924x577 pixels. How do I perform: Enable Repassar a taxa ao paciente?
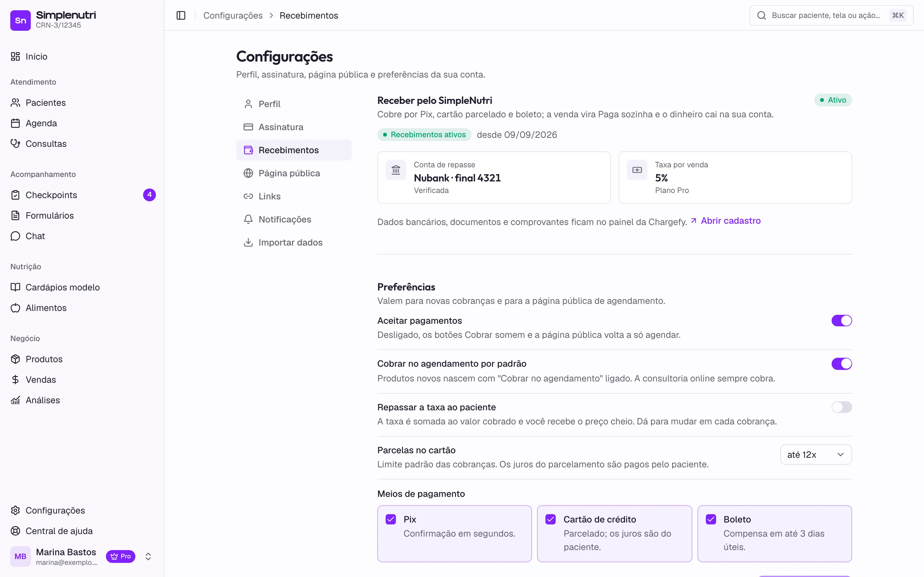click(842, 407)
